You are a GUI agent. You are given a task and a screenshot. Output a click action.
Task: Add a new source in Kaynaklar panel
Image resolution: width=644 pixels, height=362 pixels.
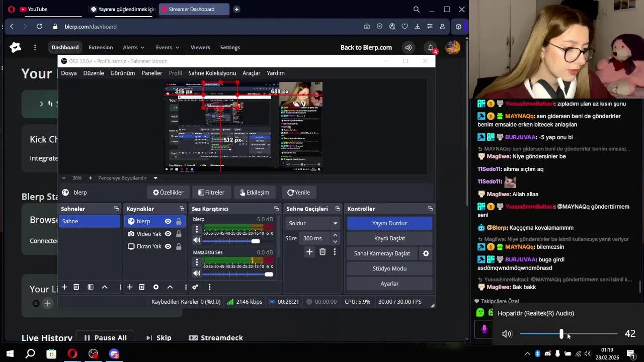click(130, 287)
